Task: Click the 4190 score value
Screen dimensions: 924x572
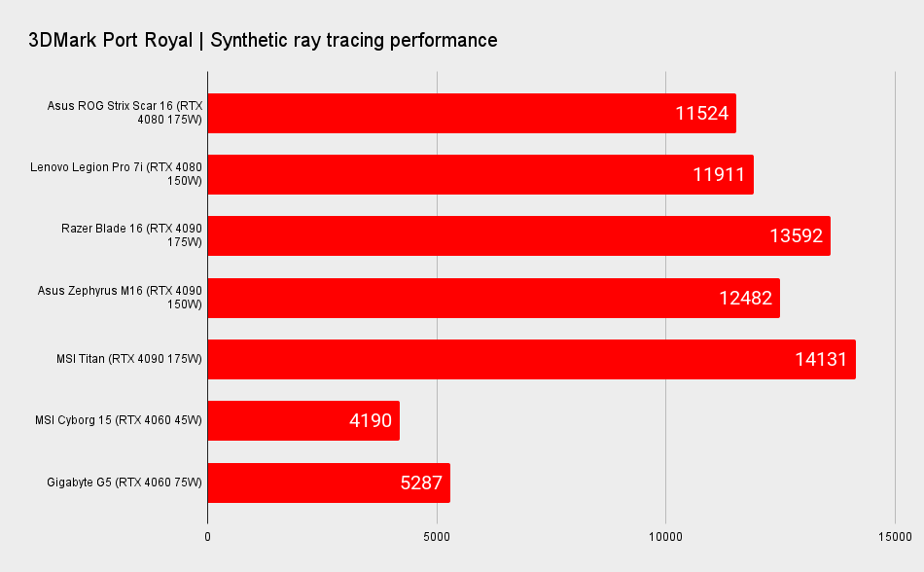Action: (x=371, y=420)
